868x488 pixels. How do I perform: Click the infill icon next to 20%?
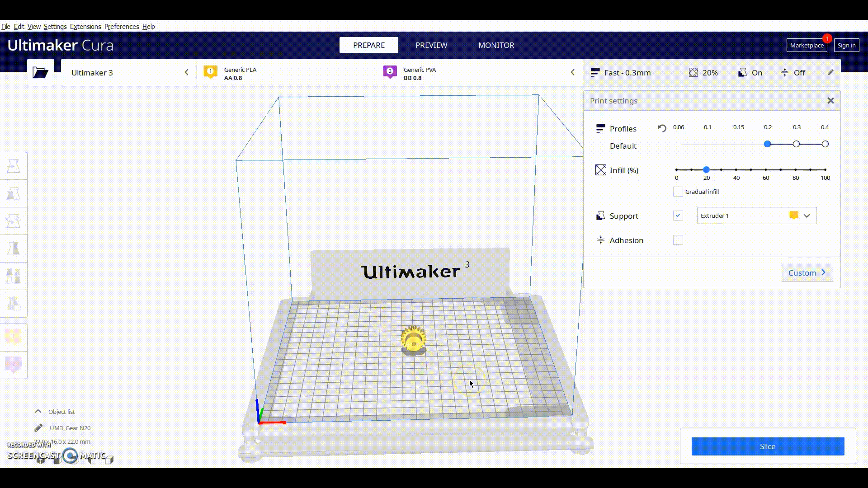click(x=693, y=72)
